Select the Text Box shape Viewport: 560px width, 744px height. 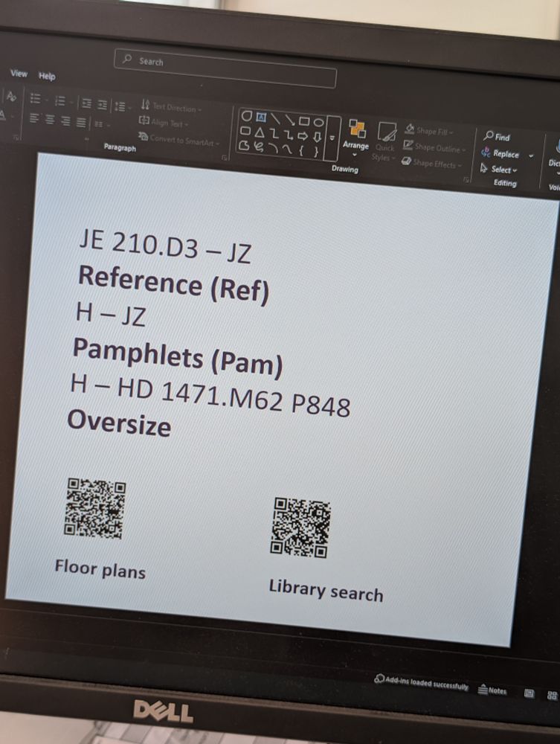click(261, 117)
